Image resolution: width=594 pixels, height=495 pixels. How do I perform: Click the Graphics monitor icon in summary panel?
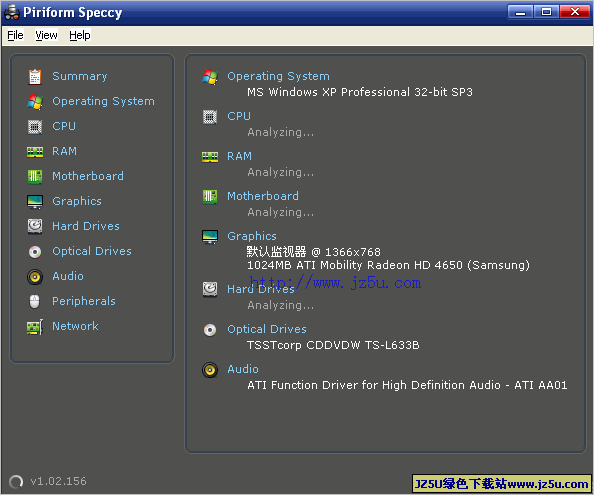tap(210, 237)
